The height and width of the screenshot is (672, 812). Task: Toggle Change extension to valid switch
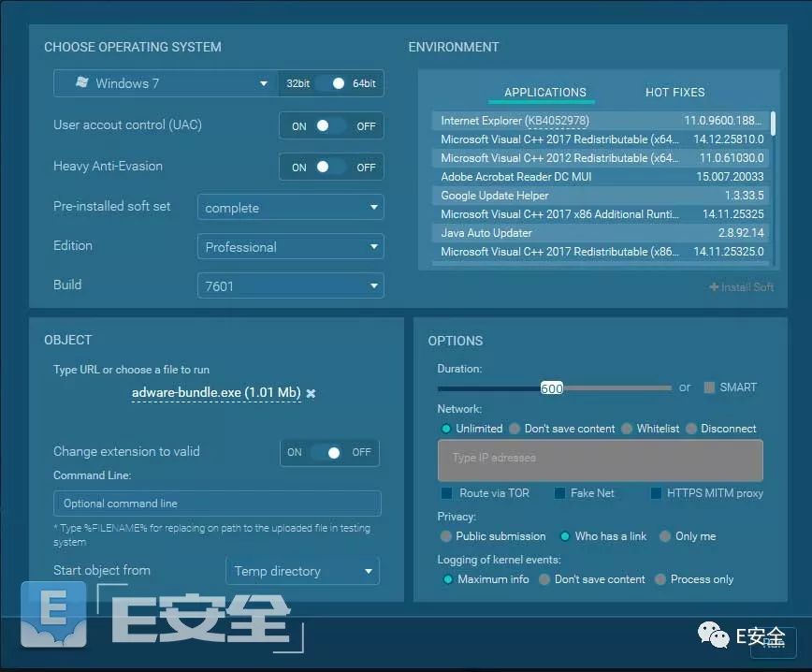click(326, 453)
